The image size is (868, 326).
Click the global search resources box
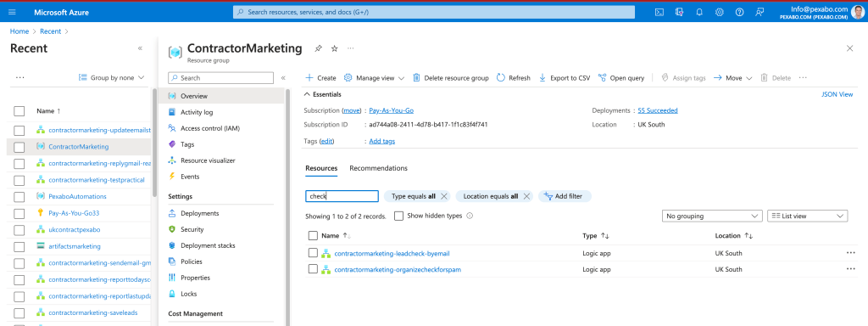pos(433,12)
